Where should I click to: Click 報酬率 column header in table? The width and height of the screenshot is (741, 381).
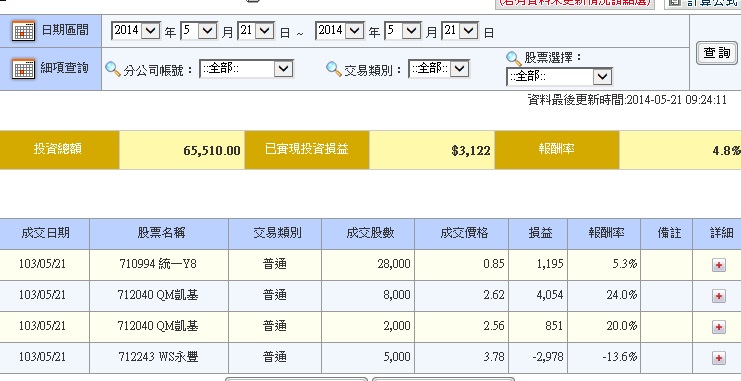tap(604, 234)
